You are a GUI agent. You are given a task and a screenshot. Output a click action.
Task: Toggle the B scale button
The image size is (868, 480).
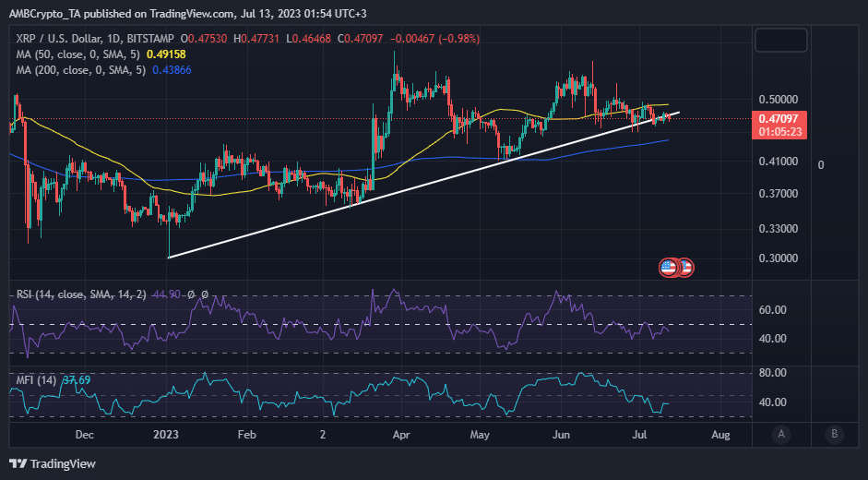coord(834,434)
